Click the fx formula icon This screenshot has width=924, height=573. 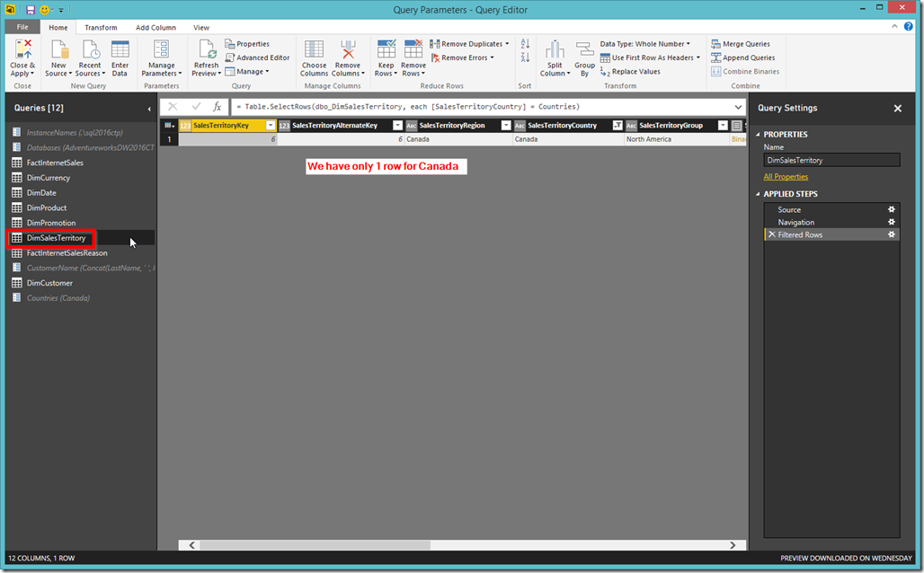(x=218, y=107)
